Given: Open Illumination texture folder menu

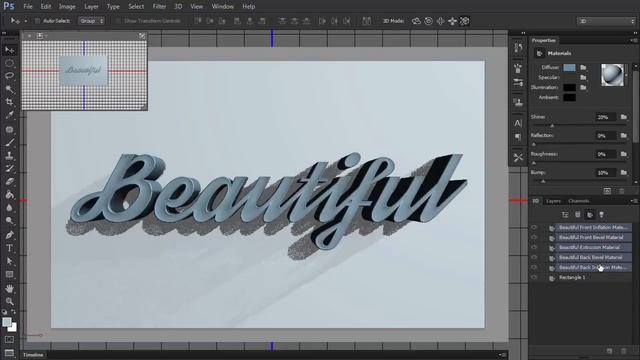Looking at the screenshot, I should click(x=583, y=87).
